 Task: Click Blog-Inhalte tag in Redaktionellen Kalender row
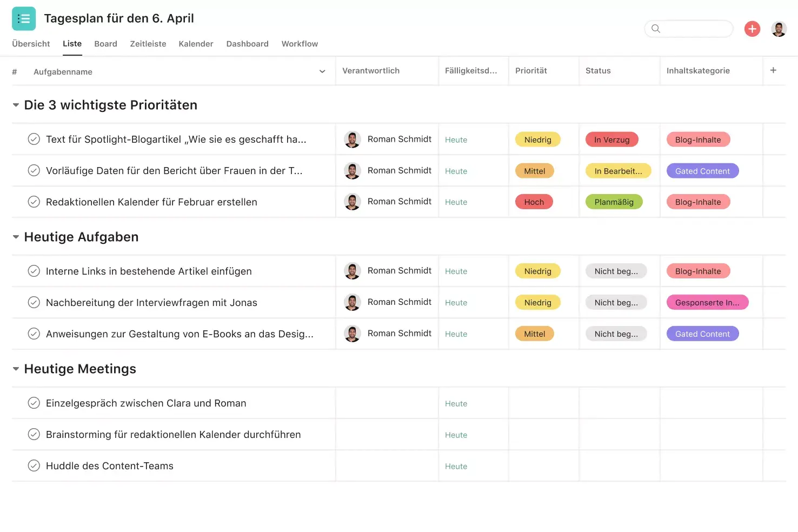[x=698, y=202]
